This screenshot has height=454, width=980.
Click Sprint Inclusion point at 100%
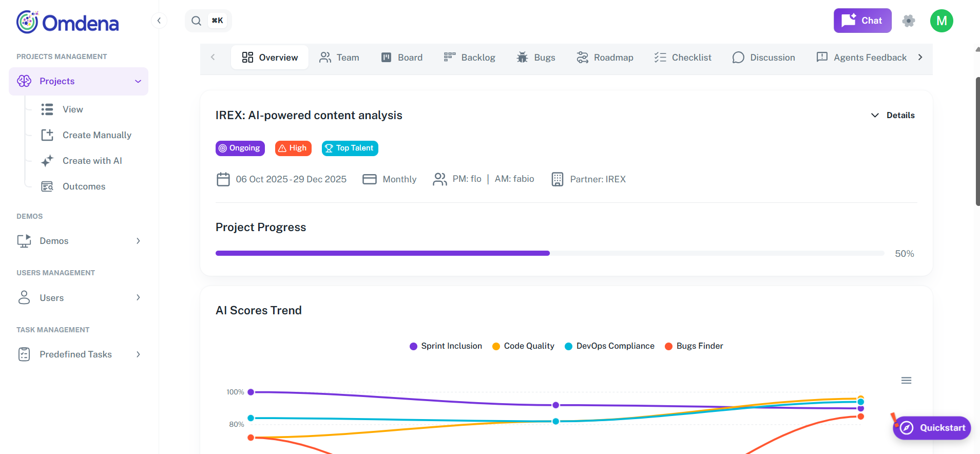pyautogui.click(x=251, y=392)
